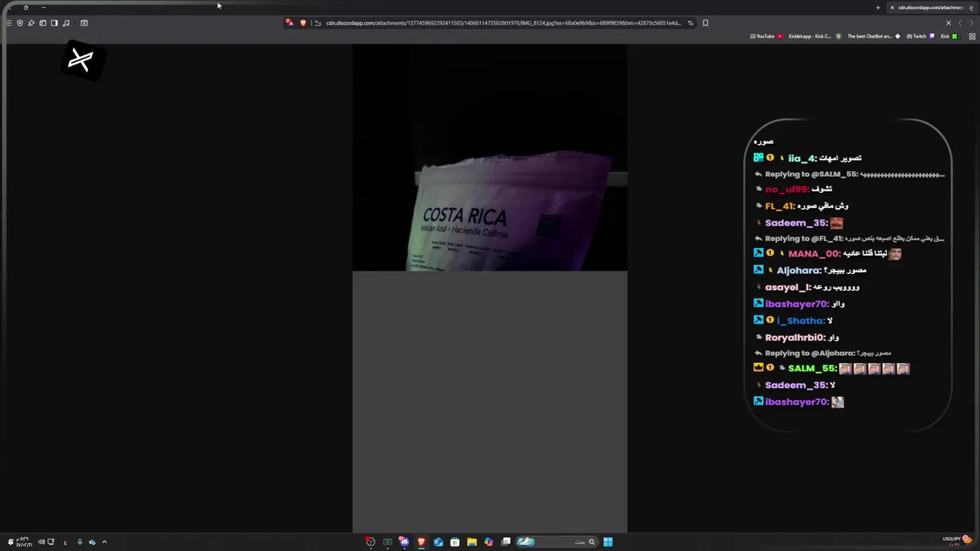Click username no_uf99 in chat

point(786,189)
